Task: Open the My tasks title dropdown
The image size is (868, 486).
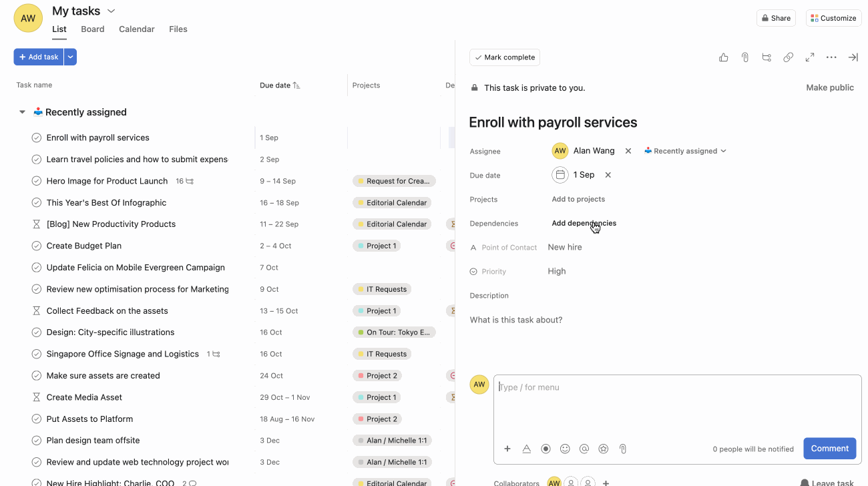Action: point(112,11)
